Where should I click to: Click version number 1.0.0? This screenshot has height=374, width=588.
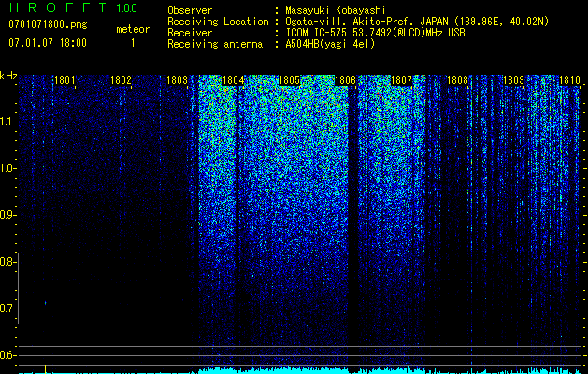click(x=126, y=8)
